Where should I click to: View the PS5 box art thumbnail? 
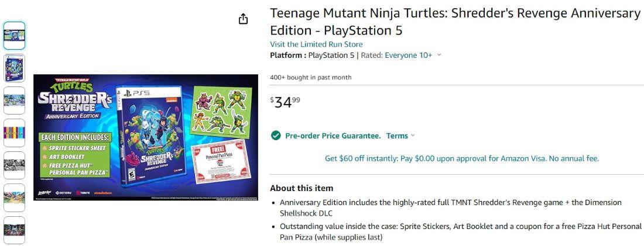pyautogui.click(x=14, y=68)
